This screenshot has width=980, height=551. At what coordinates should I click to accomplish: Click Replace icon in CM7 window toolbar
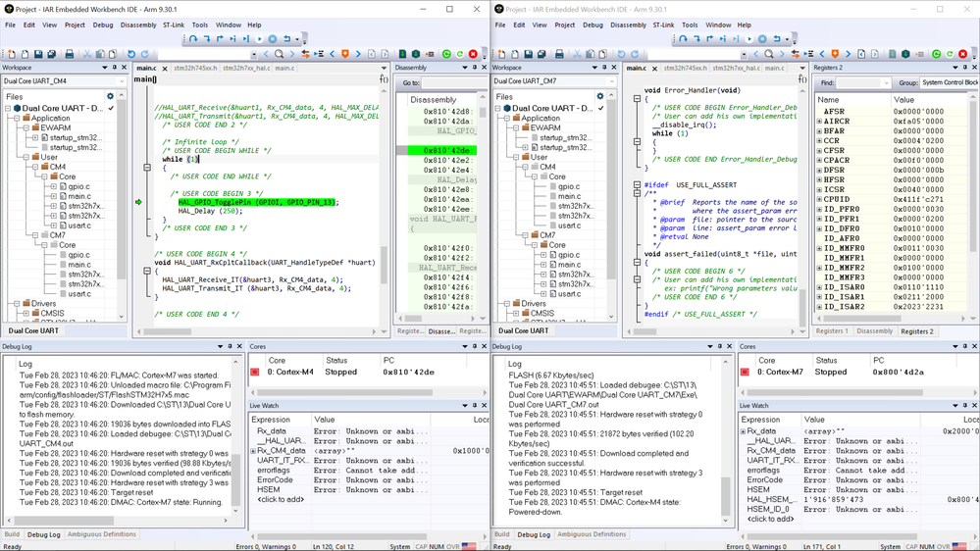(795, 54)
